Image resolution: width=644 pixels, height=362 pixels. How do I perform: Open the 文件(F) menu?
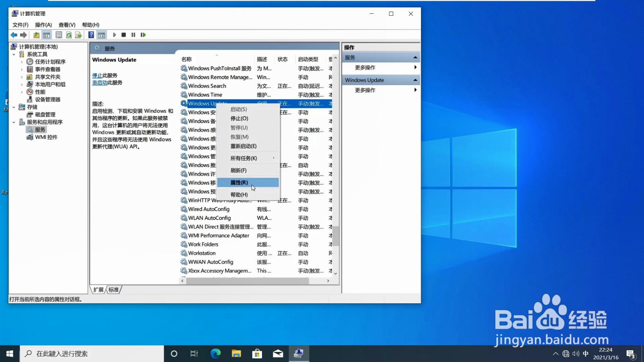[x=20, y=25]
